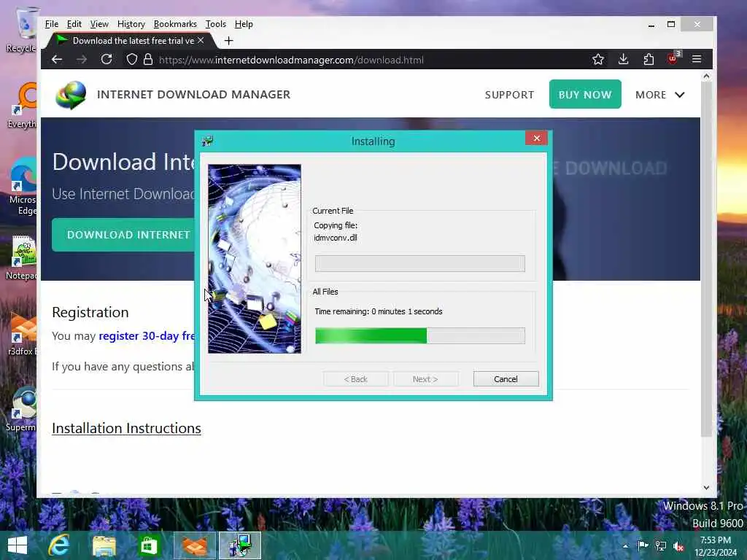The image size is (747, 560).
Task: Click the INTERNET DOWNLOAD MANAGER site title
Action: coord(193,94)
